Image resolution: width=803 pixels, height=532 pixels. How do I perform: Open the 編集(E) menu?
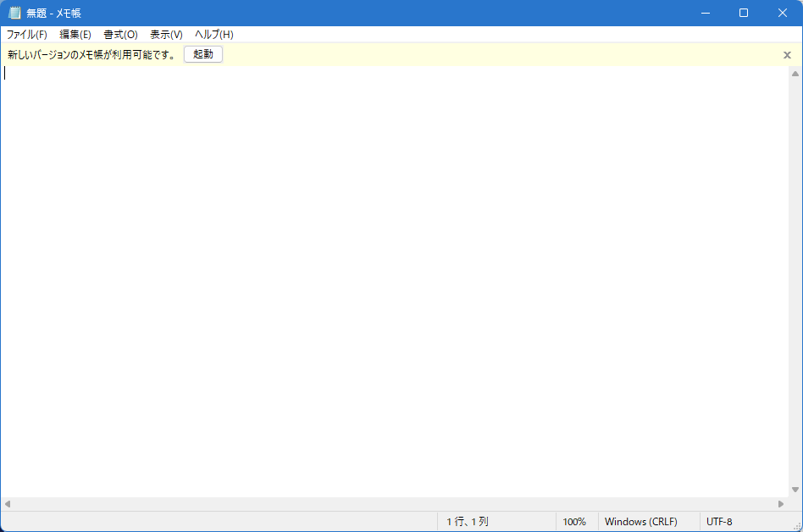[75, 35]
